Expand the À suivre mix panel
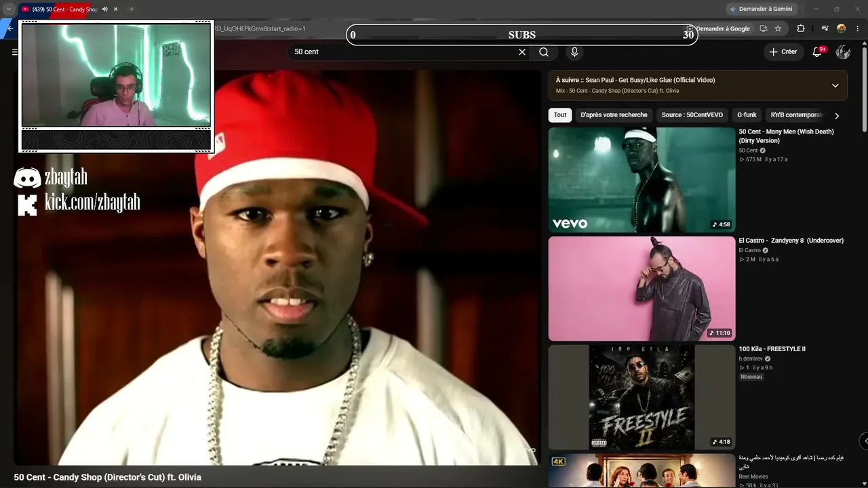Viewport: 868px width, 488px height. tap(835, 85)
